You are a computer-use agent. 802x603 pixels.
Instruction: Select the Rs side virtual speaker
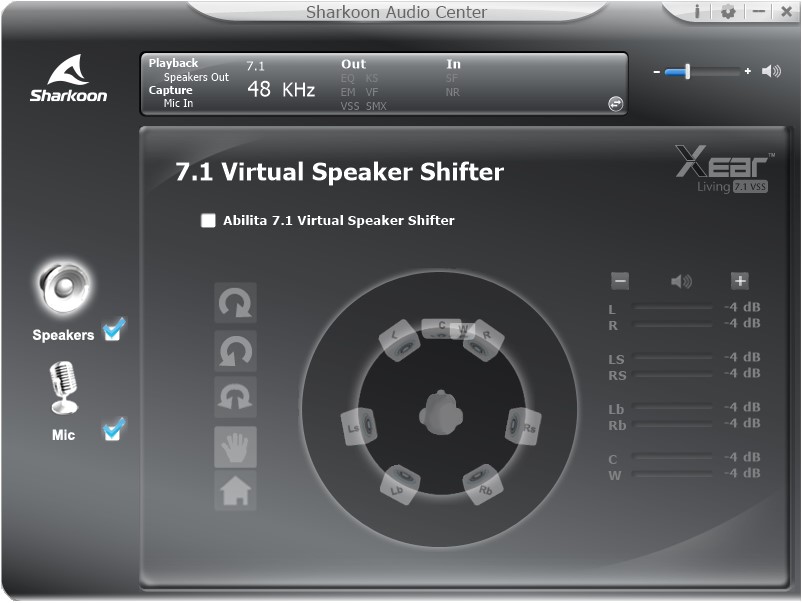[523, 427]
